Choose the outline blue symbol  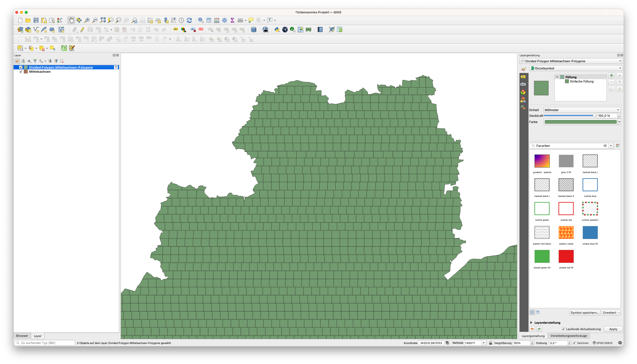590,185
